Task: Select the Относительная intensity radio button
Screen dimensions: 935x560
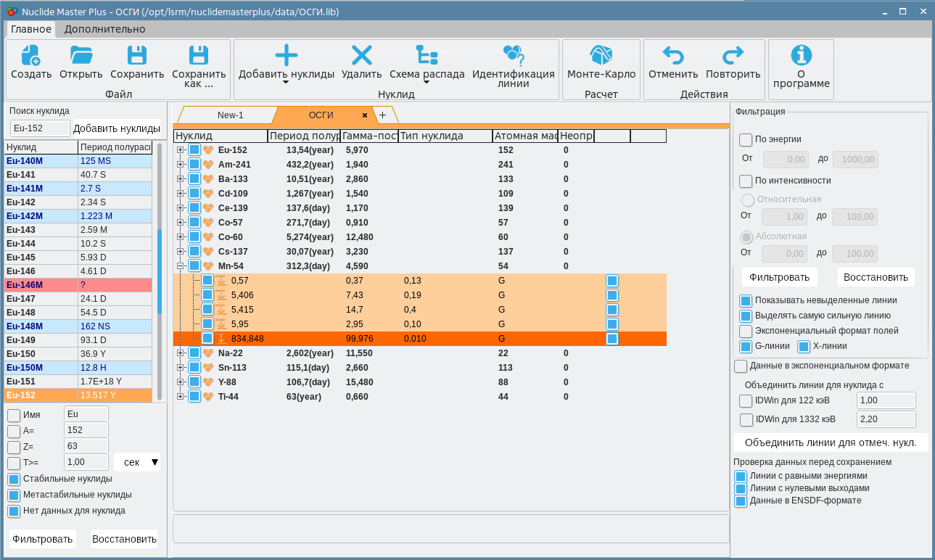Action: tap(747, 200)
